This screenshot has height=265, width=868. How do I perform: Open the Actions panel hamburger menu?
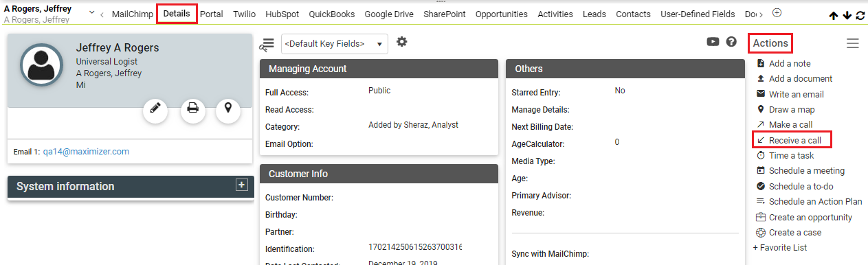(x=853, y=43)
